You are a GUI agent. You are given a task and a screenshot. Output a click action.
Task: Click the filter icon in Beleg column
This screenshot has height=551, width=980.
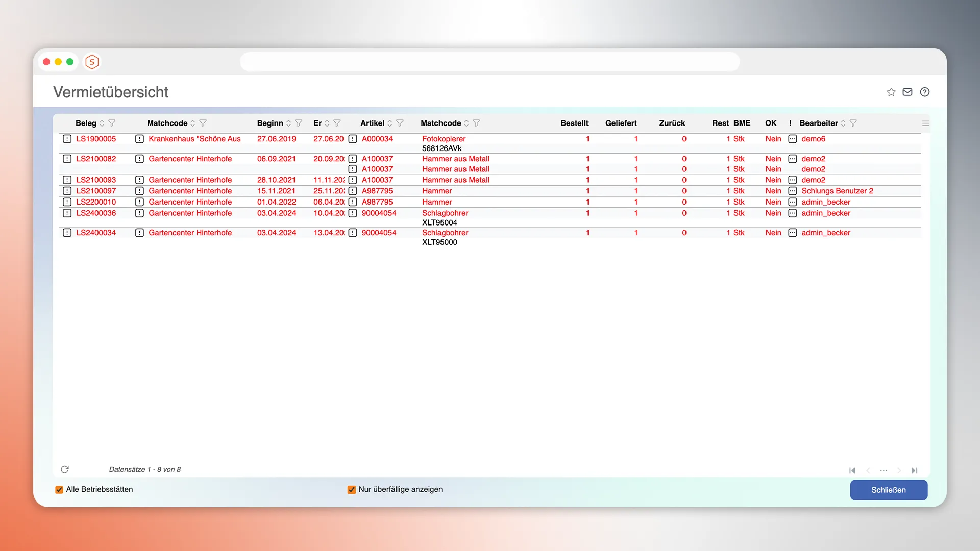pos(112,123)
